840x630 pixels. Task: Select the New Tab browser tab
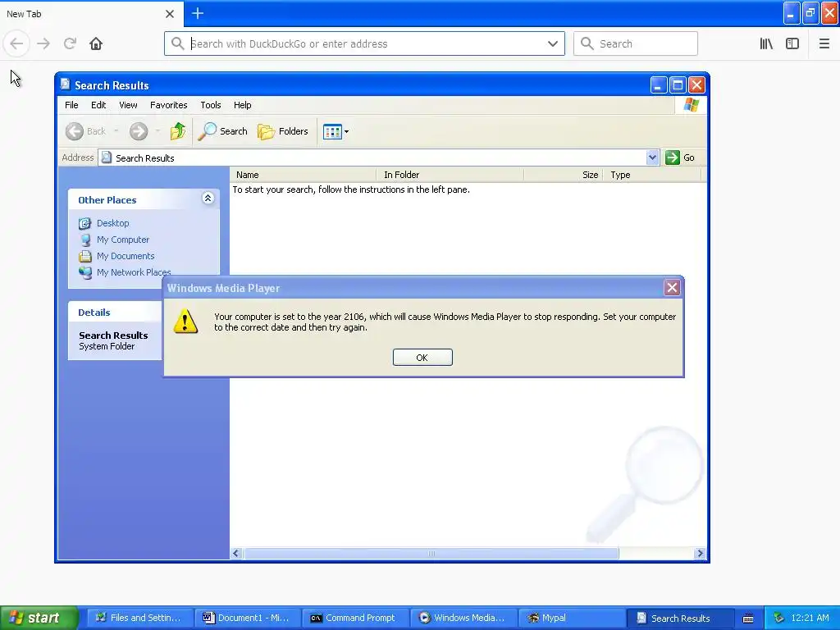pyautogui.click(x=91, y=13)
